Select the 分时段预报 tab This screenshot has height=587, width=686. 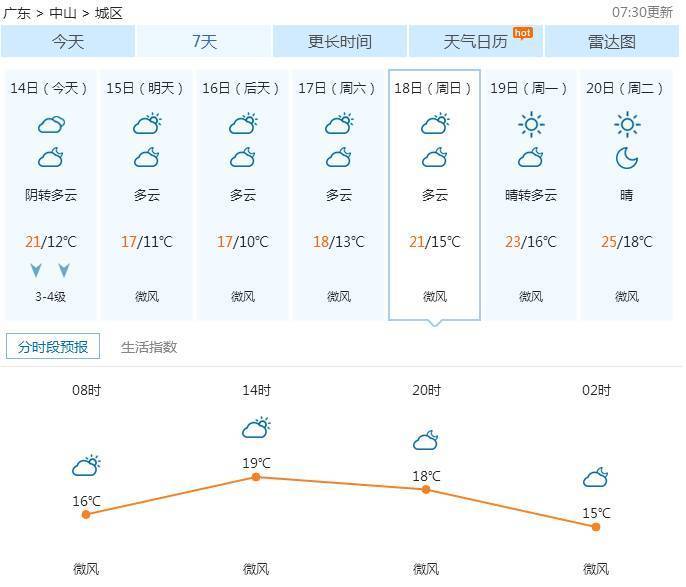point(53,347)
